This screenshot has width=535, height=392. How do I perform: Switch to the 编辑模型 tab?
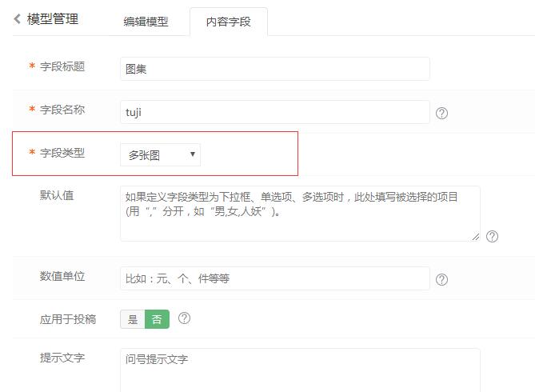(x=146, y=22)
